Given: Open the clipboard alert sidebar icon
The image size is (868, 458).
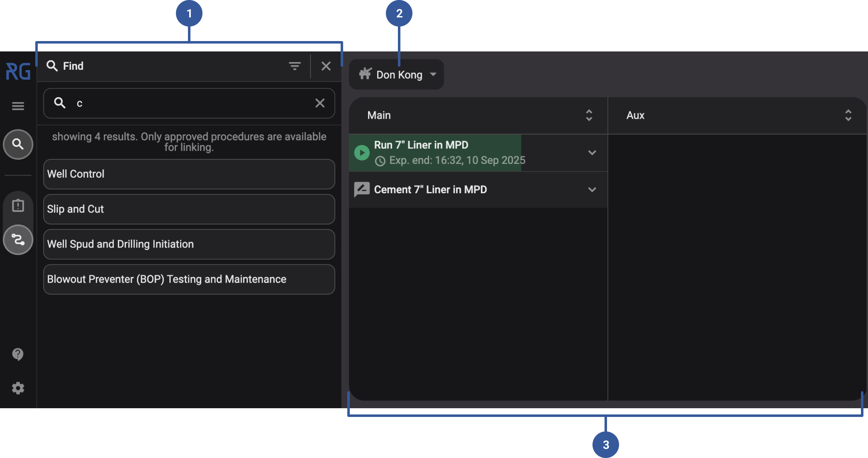Looking at the screenshot, I should coord(18,206).
